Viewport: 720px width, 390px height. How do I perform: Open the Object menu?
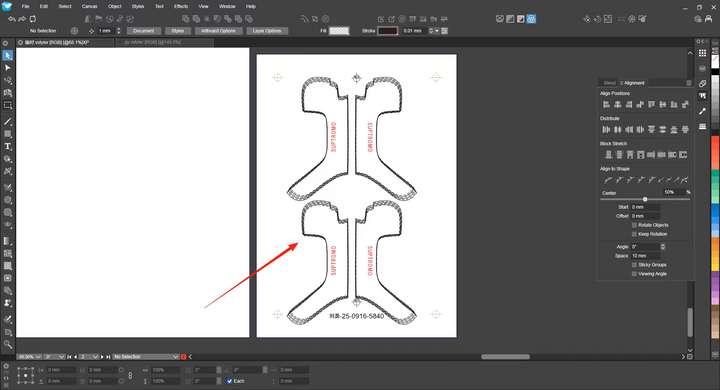(x=114, y=6)
